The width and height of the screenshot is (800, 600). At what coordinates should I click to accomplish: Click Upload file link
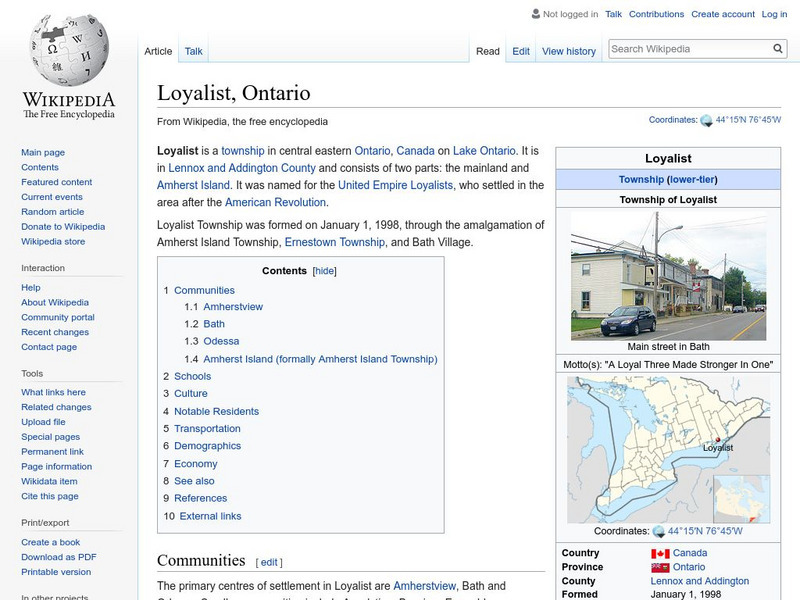pyautogui.click(x=43, y=421)
